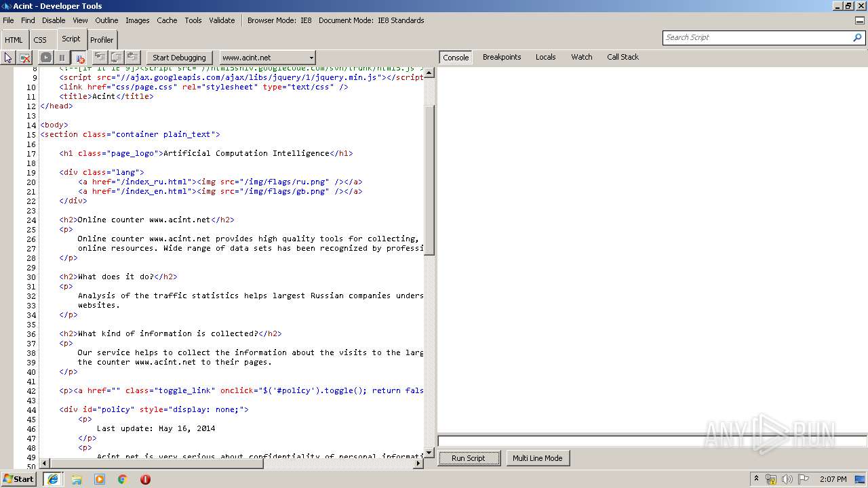This screenshot has height=488, width=868.
Task: Open the Browser Mode: IE8 menu
Action: coord(279,20)
